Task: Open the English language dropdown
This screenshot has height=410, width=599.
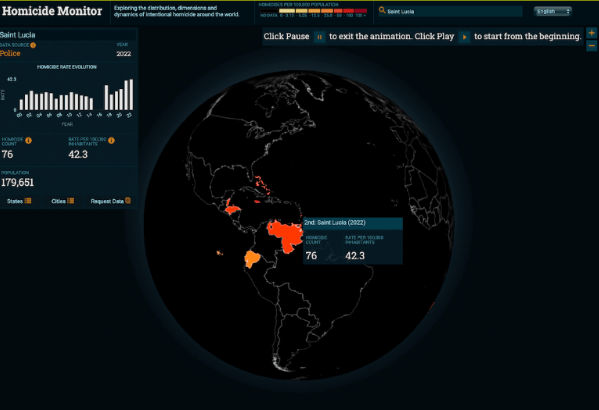Action: (552, 11)
